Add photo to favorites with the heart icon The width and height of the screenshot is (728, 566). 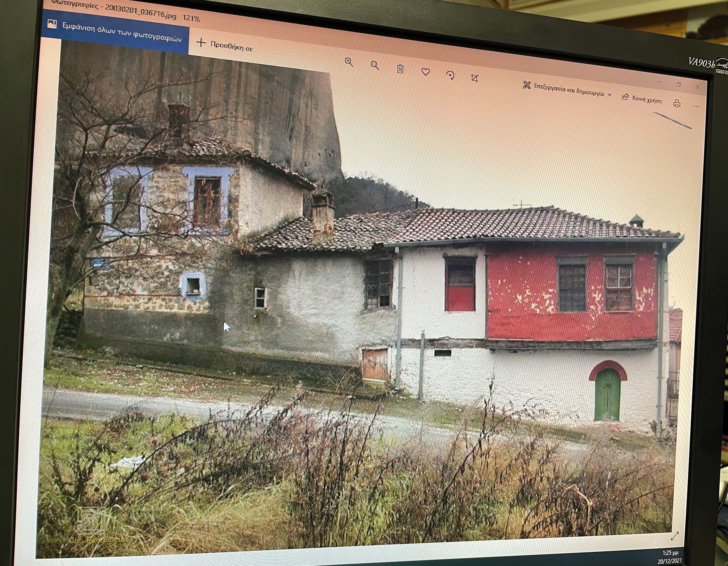pyautogui.click(x=425, y=72)
